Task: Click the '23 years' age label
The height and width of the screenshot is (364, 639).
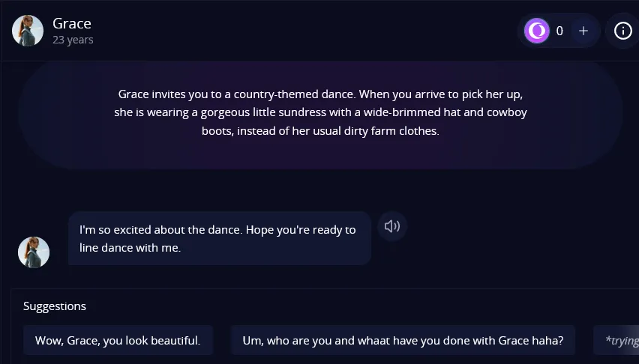Action: point(73,40)
